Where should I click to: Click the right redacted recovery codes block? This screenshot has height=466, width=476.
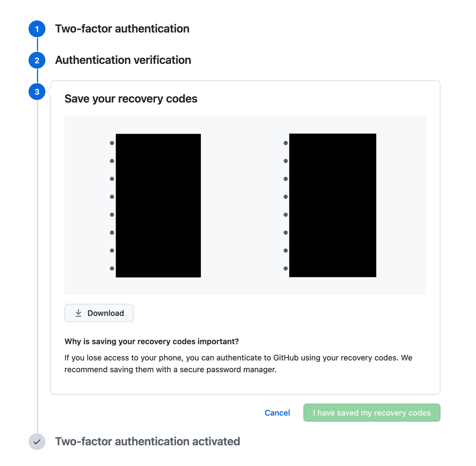click(x=333, y=205)
